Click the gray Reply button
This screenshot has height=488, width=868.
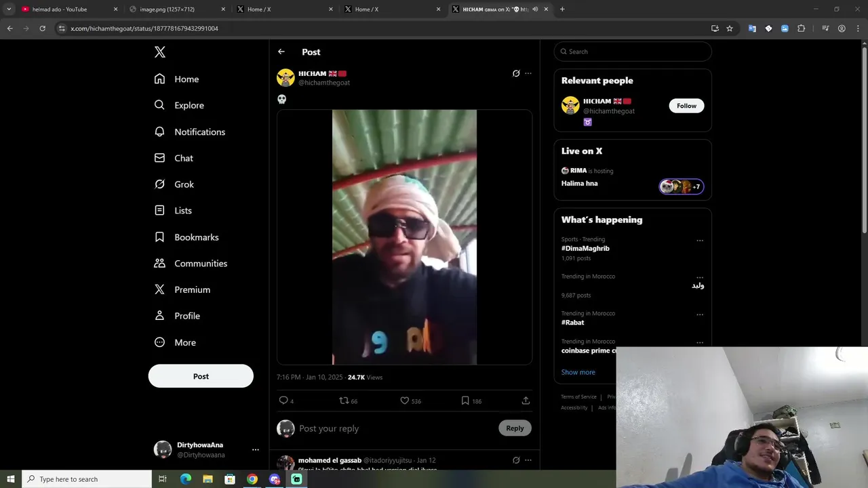point(515,428)
